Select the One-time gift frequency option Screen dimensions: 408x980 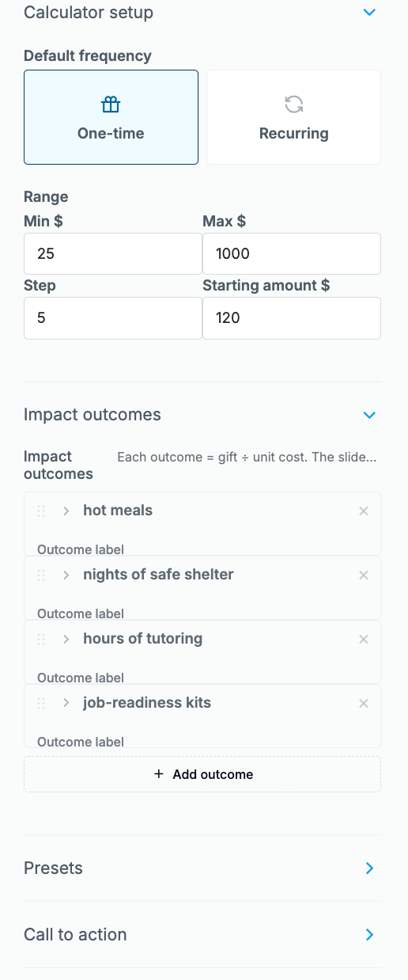[x=111, y=117]
